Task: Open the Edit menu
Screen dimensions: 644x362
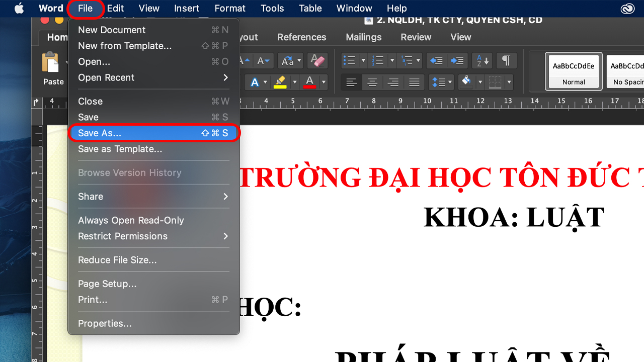Action: tap(115, 9)
